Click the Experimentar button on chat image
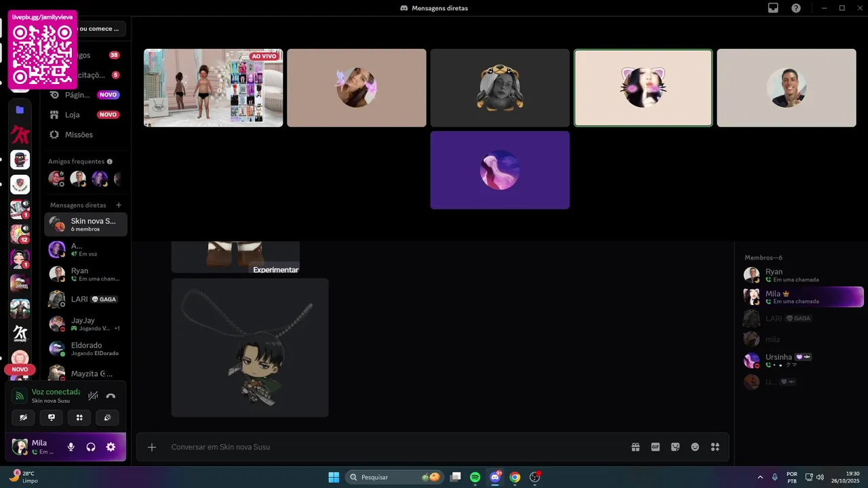Viewport: 868px width, 488px height. tap(275, 270)
